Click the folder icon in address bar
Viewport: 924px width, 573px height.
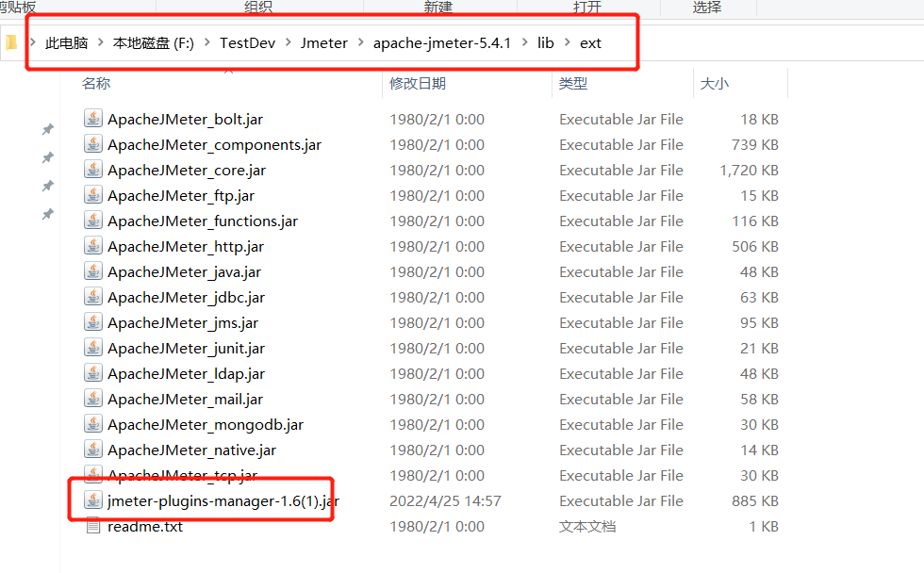click(x=11, y=42)
